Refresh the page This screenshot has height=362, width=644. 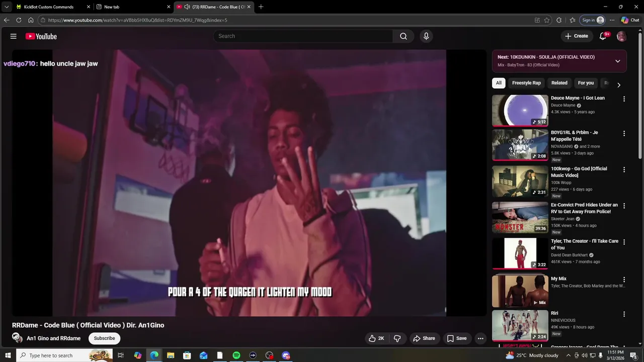[x=19, y=20]
